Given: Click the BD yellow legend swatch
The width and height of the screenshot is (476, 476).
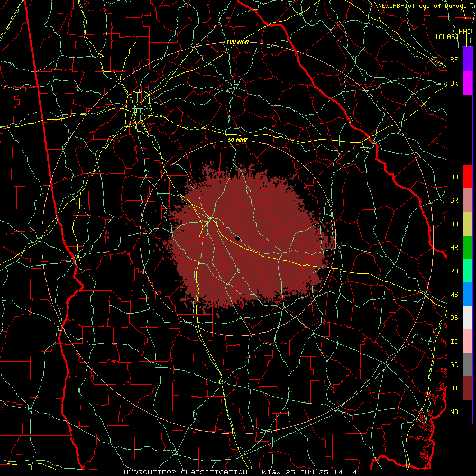Looking at the screenshot, I should (x=467, y=224).
